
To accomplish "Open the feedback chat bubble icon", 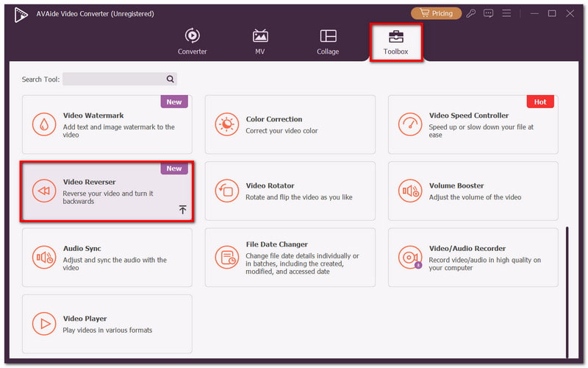I will (488, 13).
